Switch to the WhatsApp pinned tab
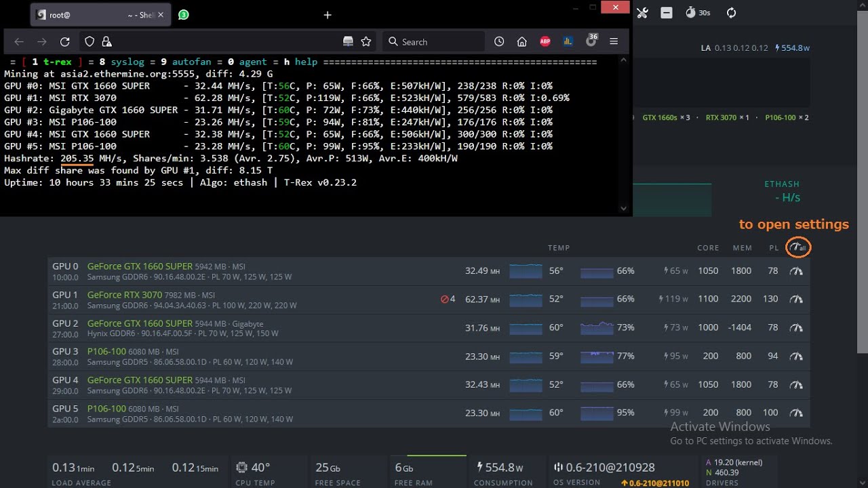868x488 pixels. (183, 14)
